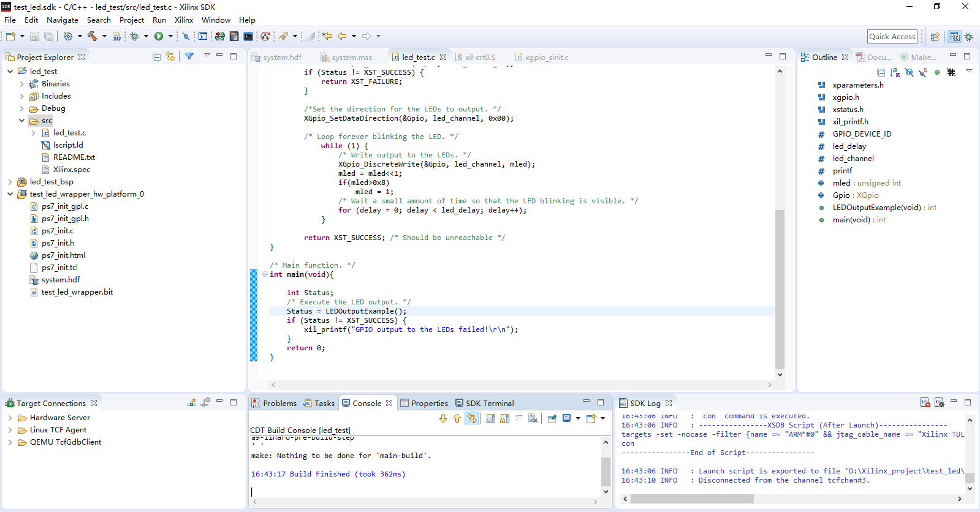Toggle Hide Non-Public Members green dot
Screen dimensions: 980x512
pyautogui.click(x=937, y=72)
